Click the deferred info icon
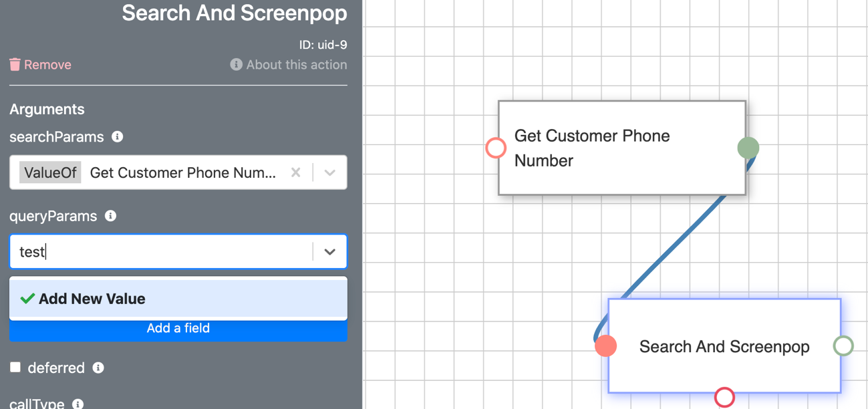This screenshot has width=868, height=409. (x=98, y=368)
